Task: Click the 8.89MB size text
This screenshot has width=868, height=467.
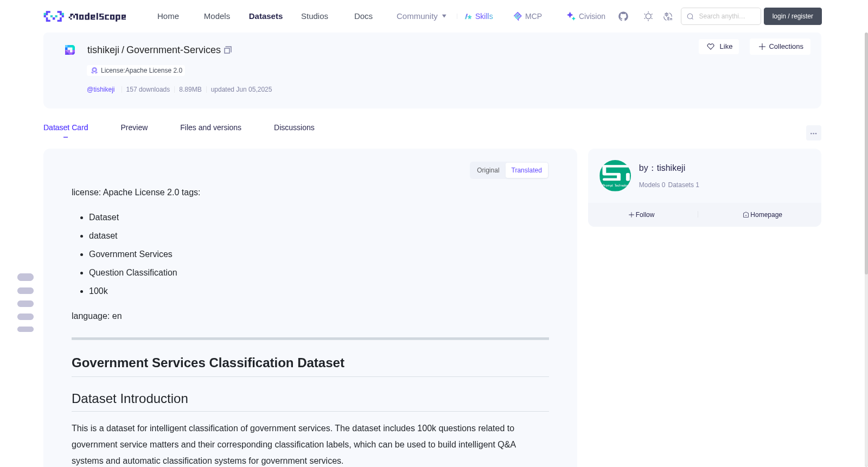Action: click(190, 89)
